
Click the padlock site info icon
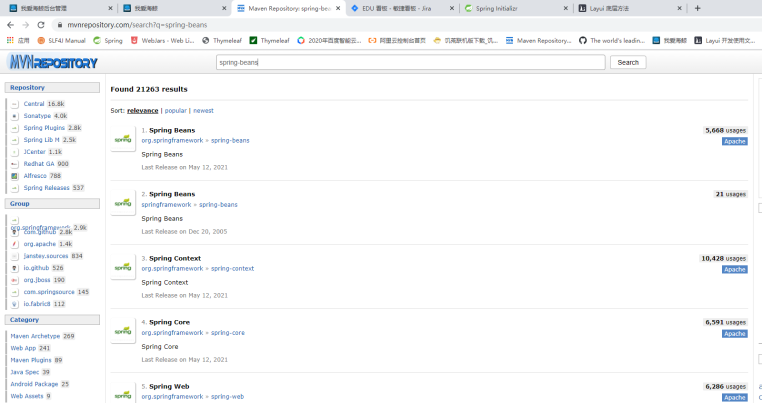[x=59, y=25]
